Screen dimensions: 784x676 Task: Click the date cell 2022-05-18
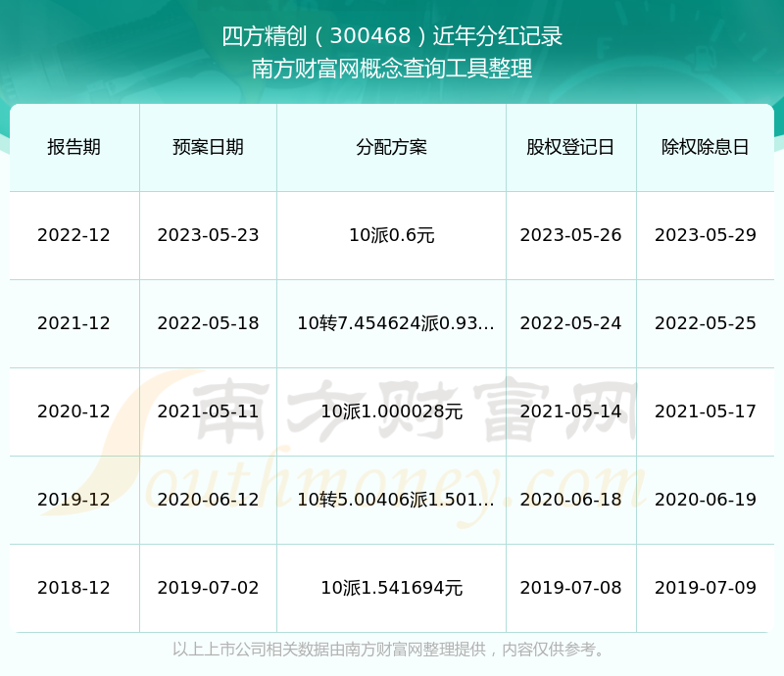click(208, 323)
